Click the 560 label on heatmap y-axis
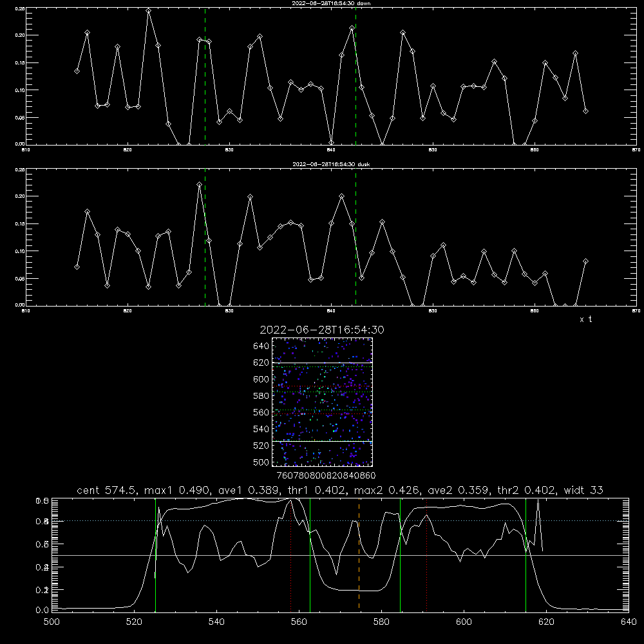The height and width of the screenshot is (644, 644). [261, 412]
